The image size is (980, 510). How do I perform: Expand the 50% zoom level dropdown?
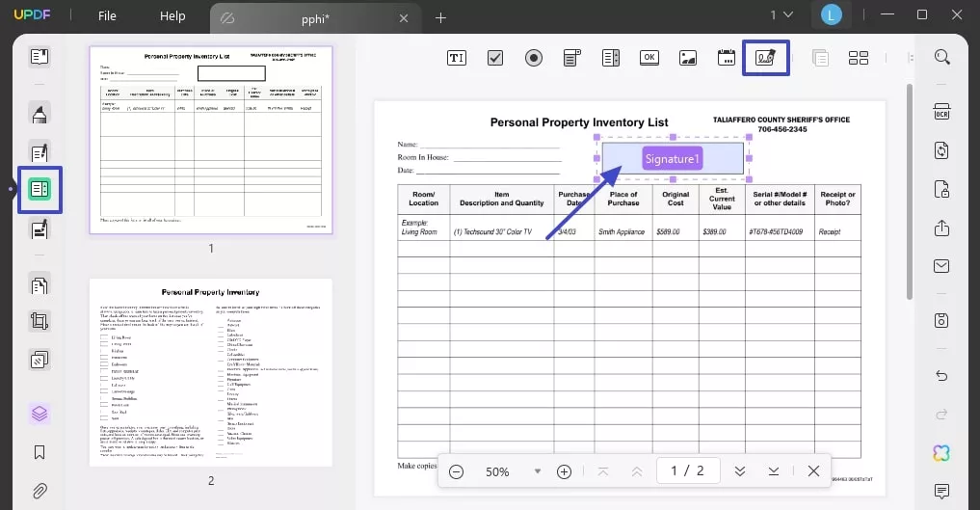537,471
